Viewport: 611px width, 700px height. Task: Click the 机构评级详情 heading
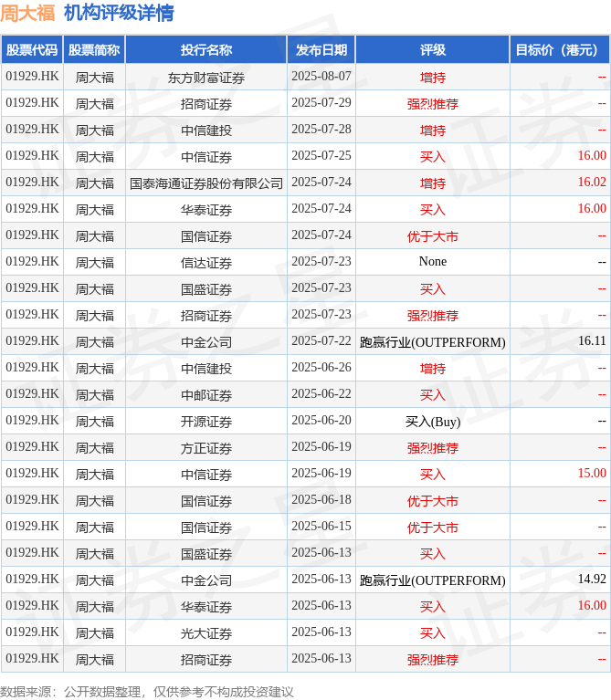[x=119, y=13]
